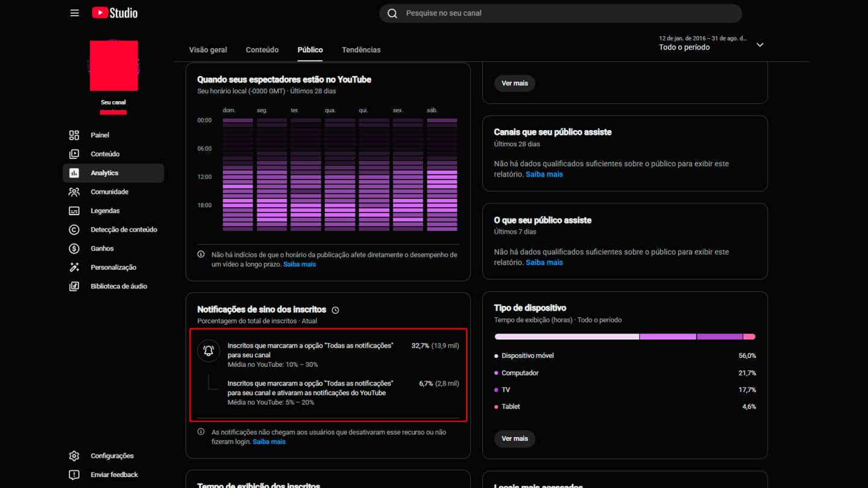Click the 6,7% (2,8 mil) value
The width and height of the screenshot is (868, 488).
pos(439,384)
